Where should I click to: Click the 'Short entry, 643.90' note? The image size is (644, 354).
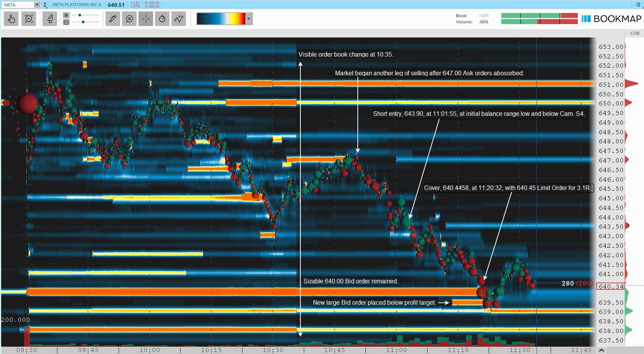(x=480, y=114)
